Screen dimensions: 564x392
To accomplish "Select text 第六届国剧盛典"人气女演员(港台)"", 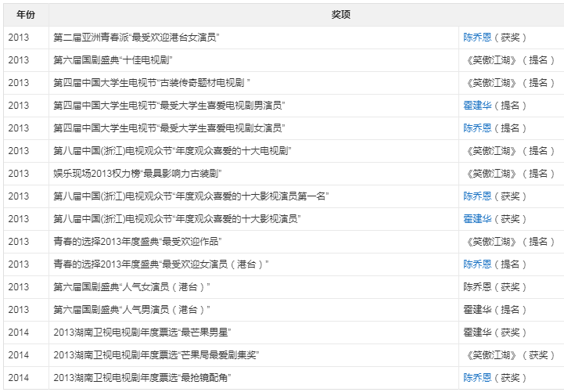I will coord(131,287).
